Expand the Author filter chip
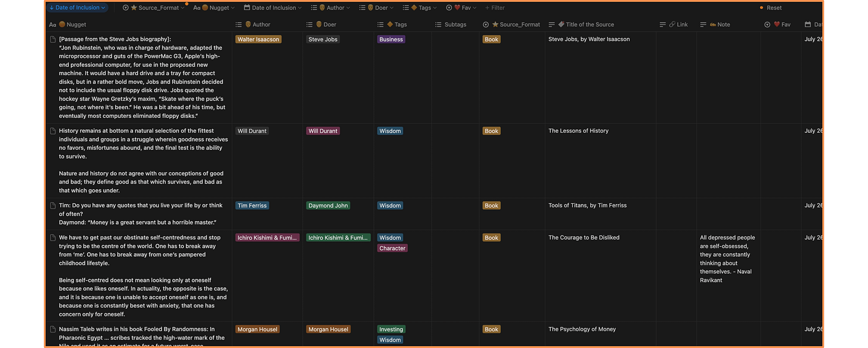This screenshot has height=348, width=868. pyautogui.click(x=330, y=8)
